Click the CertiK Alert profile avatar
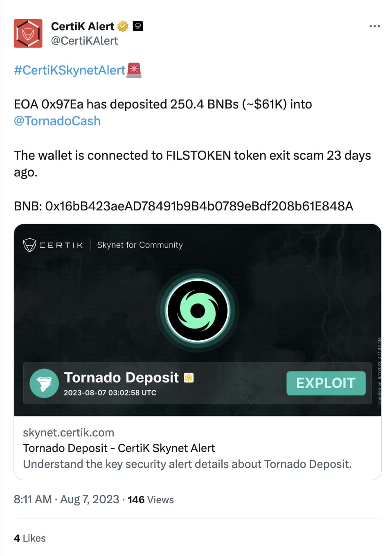The width and height of the screenshot is (392, 556). [x=28, y=33]
